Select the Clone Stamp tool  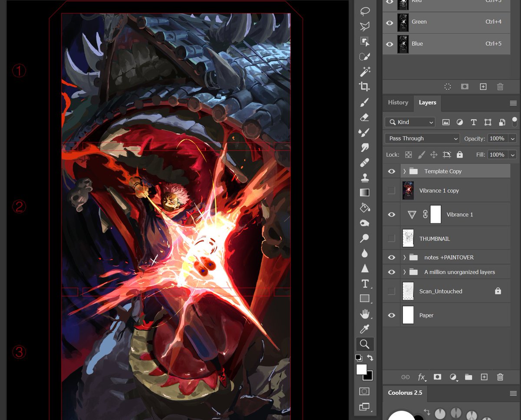[365, 177]
